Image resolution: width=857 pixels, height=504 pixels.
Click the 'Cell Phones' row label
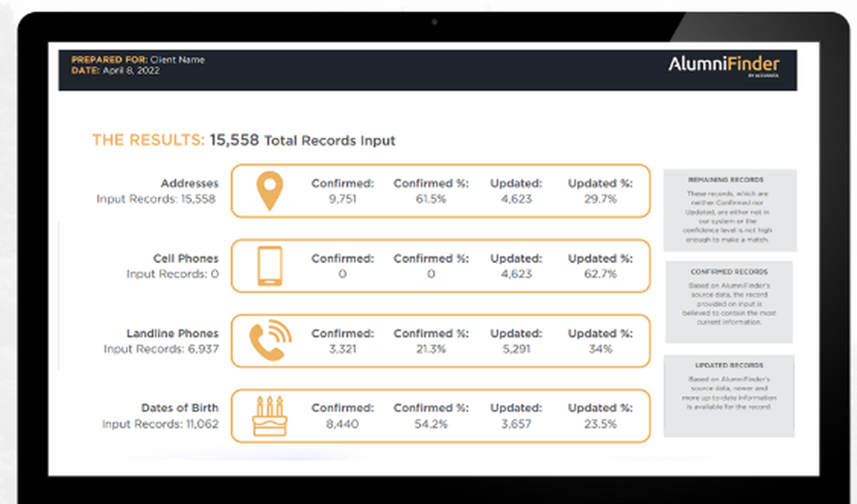coord(186,259)
